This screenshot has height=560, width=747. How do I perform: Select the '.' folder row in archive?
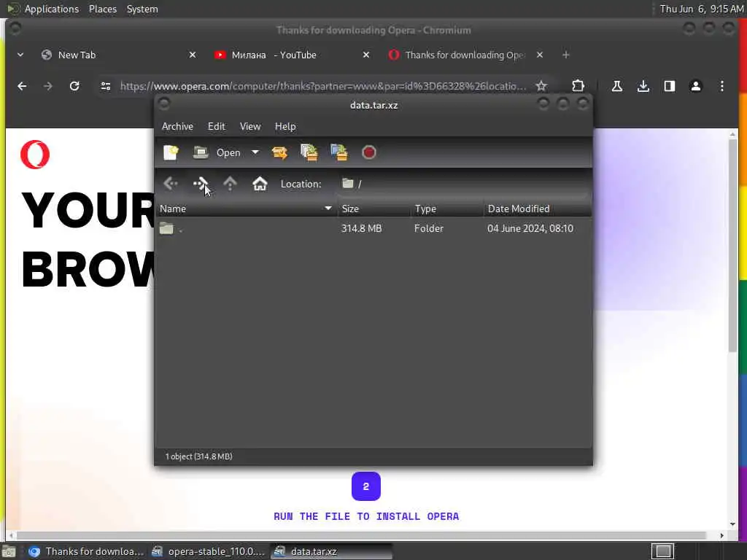point(373,228)
